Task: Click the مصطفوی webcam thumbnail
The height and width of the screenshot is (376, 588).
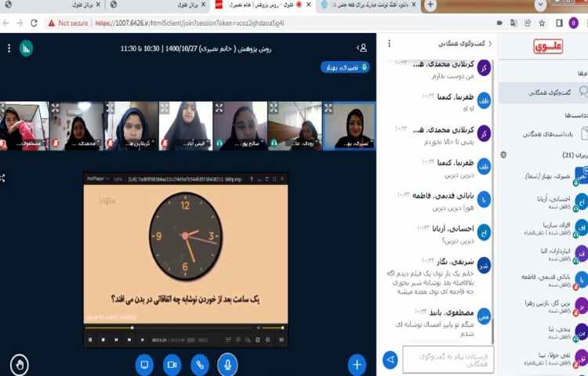Action: coord(24,126)
